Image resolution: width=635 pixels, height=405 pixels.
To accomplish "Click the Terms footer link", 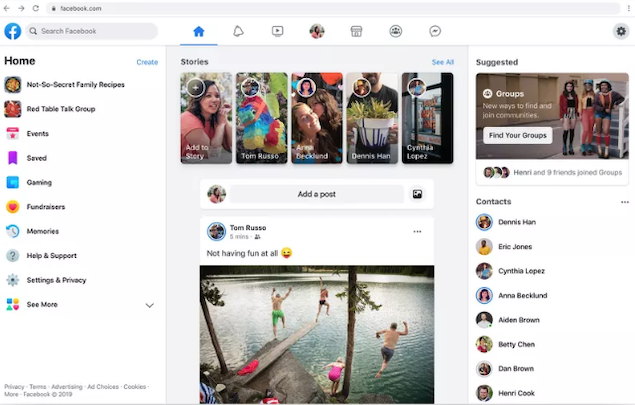I will click(37, 387).
